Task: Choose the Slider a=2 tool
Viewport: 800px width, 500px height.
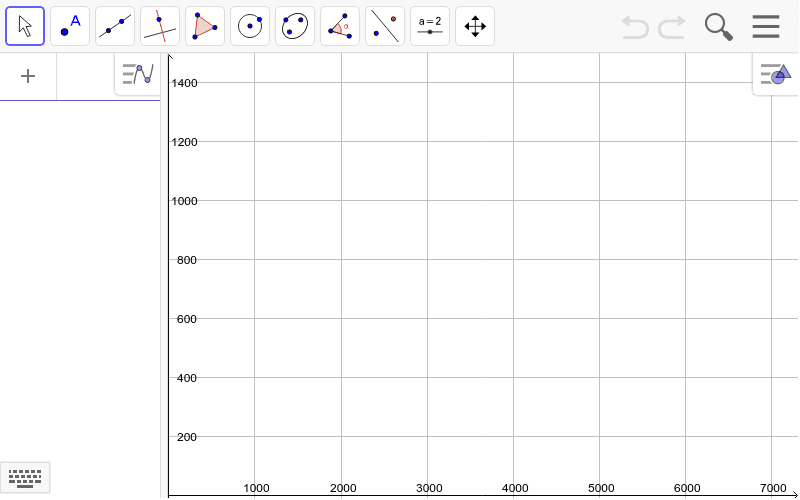Action: point(430,26)
